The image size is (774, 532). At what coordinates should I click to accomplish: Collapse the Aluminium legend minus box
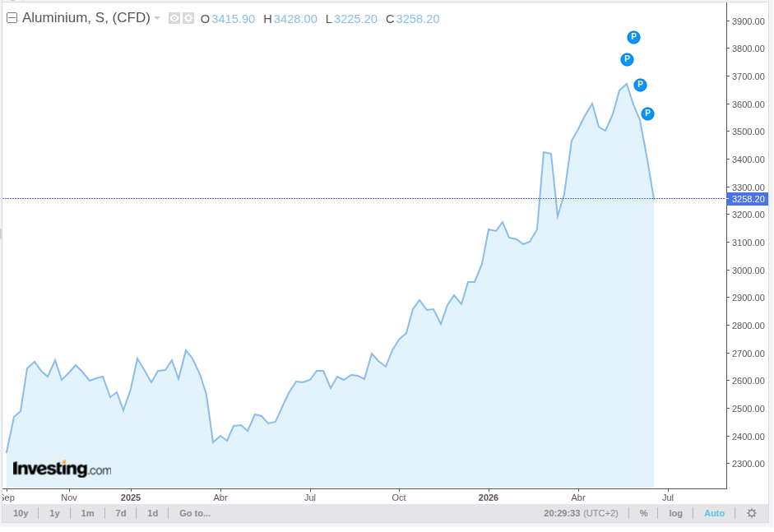pyautogui.click(x=12, y=18)
